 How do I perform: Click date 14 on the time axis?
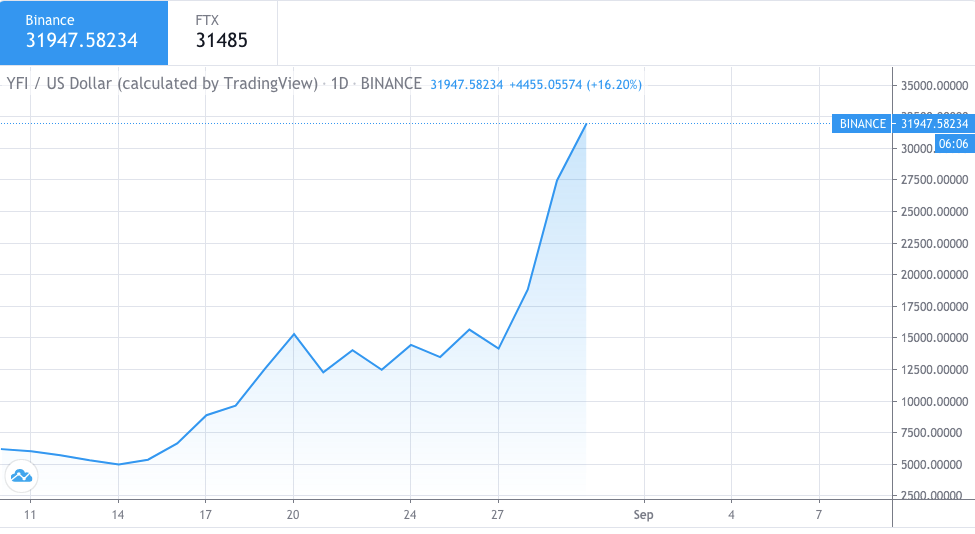point(118,514)
